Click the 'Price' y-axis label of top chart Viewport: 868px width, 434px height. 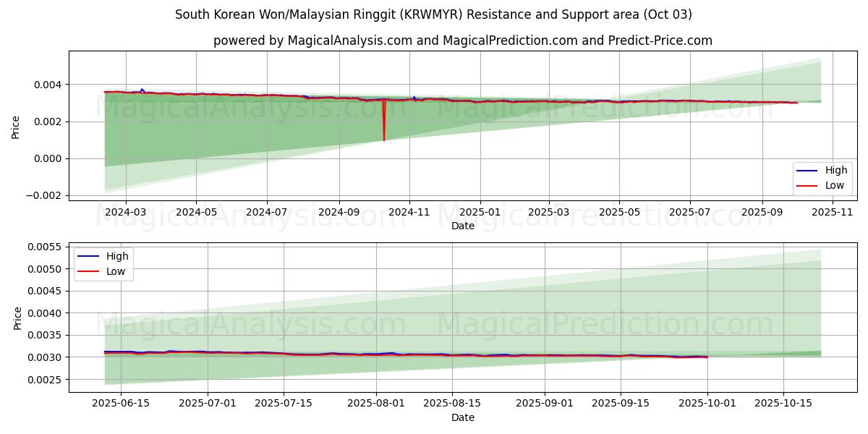[x=16, y=125]
